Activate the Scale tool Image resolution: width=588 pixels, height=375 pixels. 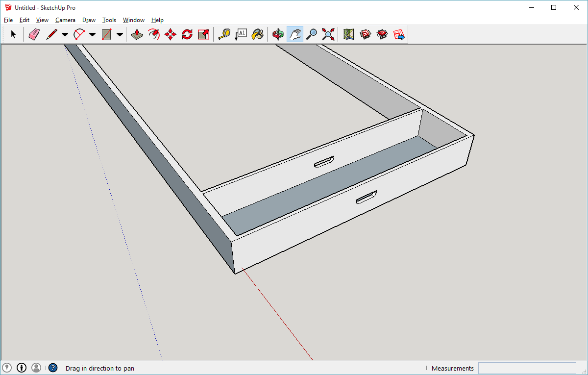click(204, 34)
